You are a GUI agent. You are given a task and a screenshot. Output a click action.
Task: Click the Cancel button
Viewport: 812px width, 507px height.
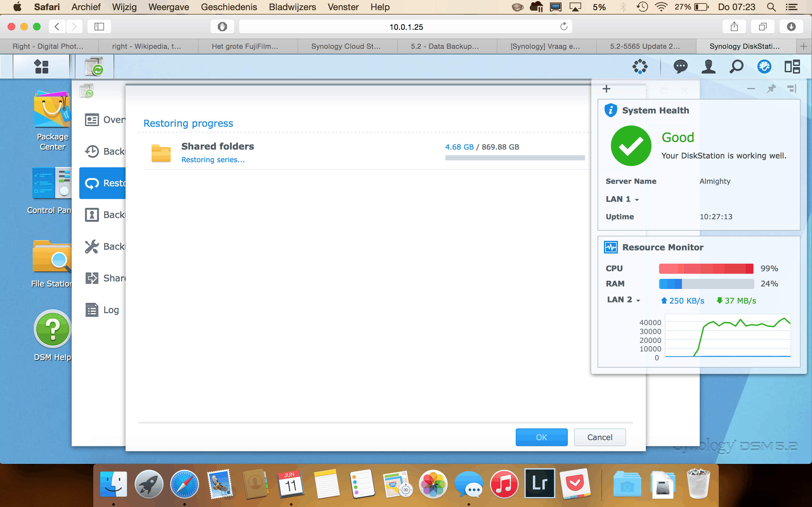599,437
